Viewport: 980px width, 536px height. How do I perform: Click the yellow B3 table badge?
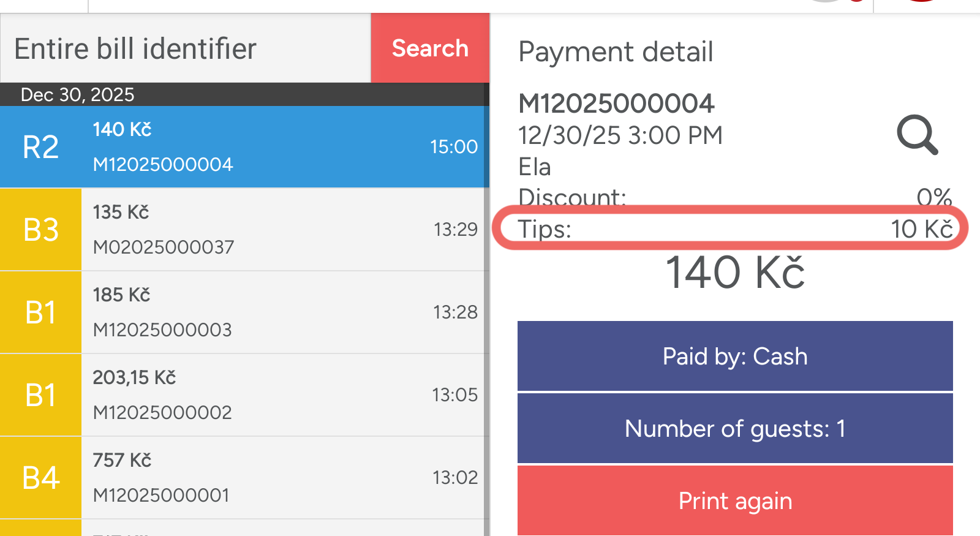tap(40, 230)
